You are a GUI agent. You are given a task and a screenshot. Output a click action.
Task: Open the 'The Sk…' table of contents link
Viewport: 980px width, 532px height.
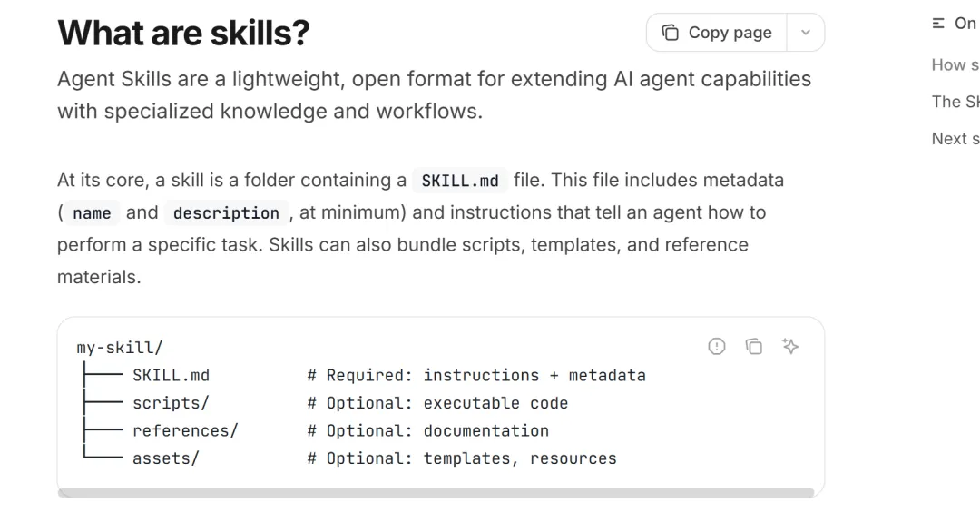tap(955, 102)
